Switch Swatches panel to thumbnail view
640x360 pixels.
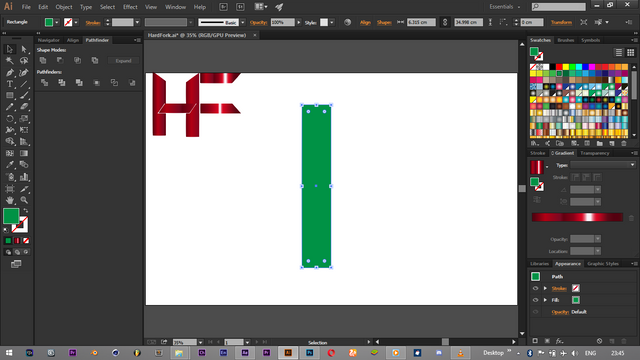coord(631,53)
